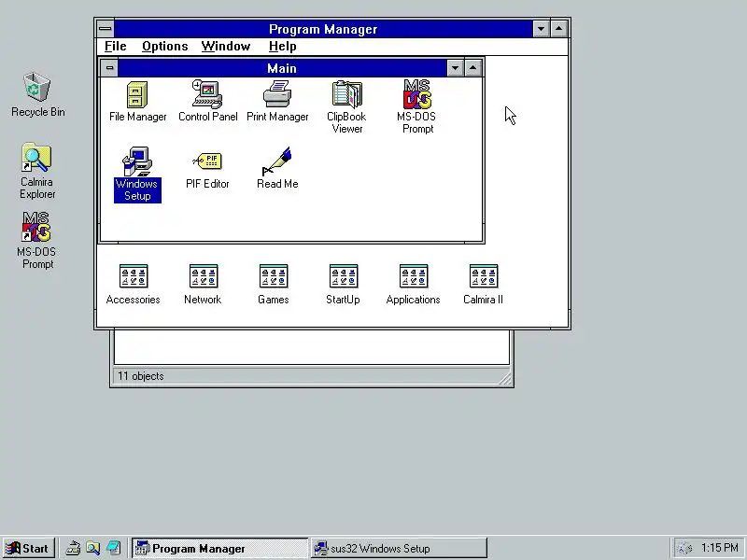Select the StartUp program group
Viewport: 747px width, 560px height.
[x=343, y=285]
